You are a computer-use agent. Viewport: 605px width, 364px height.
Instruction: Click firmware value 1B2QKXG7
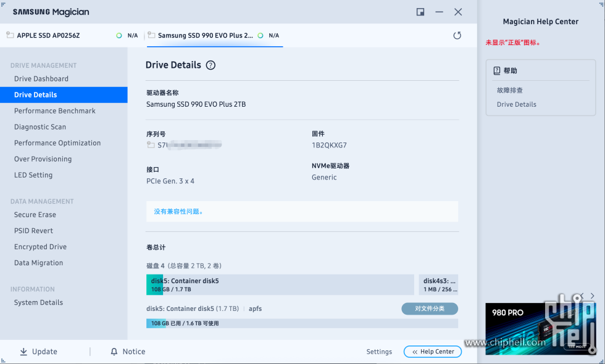[x=329, y=146]
